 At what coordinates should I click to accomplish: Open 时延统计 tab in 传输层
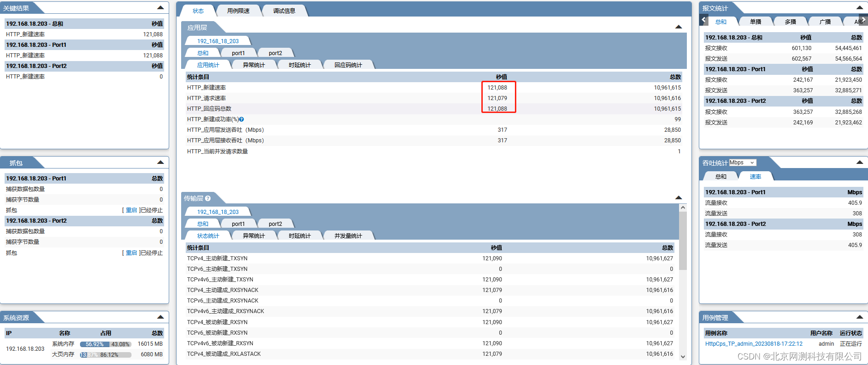pyautogui.click(x=300, y=236)
